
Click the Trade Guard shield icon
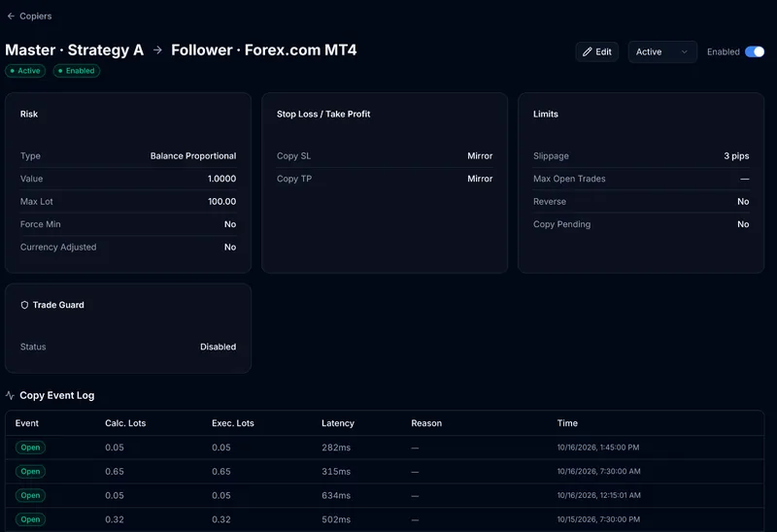[x=24, y=305]
